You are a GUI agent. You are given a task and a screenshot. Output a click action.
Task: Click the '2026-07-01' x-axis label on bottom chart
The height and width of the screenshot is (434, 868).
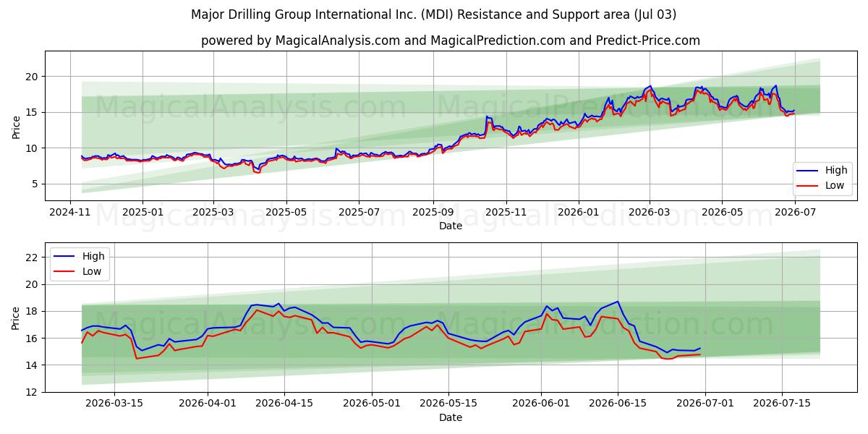pos(706,404)
